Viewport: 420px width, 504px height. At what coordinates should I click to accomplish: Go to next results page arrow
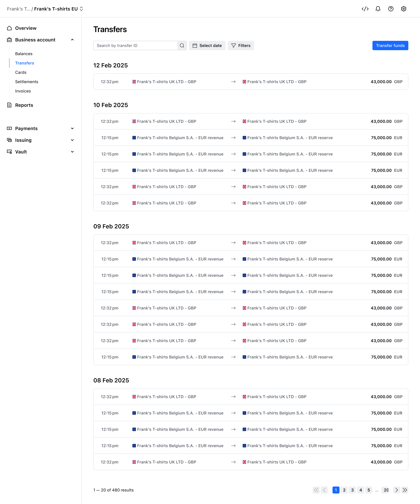coord(397,490)
